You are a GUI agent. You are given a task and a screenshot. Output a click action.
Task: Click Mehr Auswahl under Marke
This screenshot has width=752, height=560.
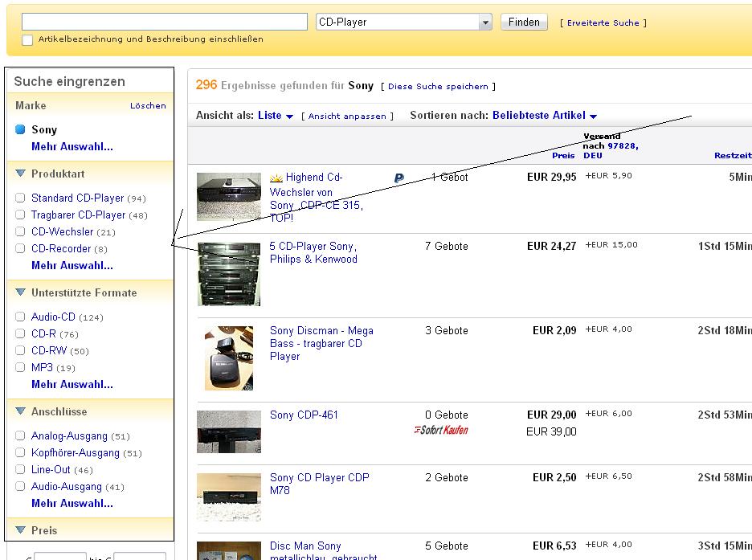[72, 147]
